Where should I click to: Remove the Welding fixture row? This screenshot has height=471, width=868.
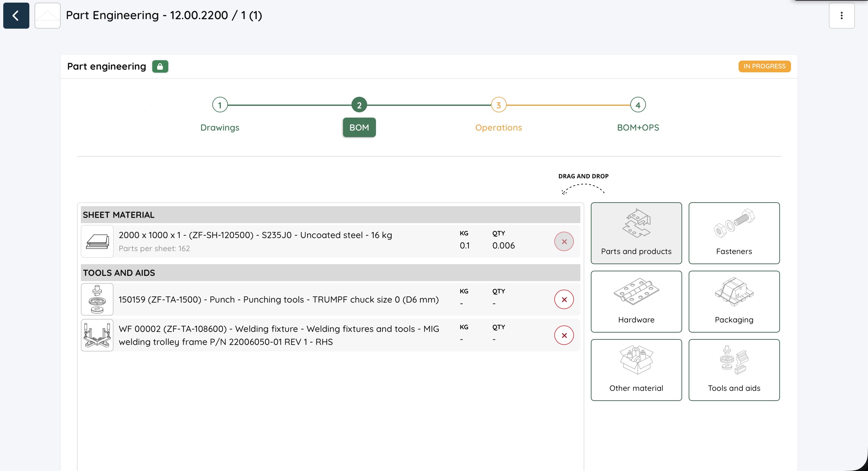(x=564, y=335)
